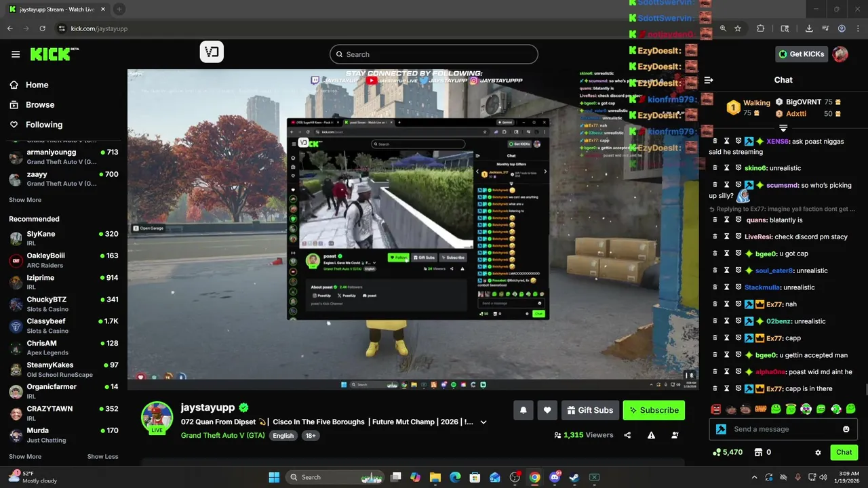Reload the page
This screenshot has width=868, height=488.
click(43, 28)
